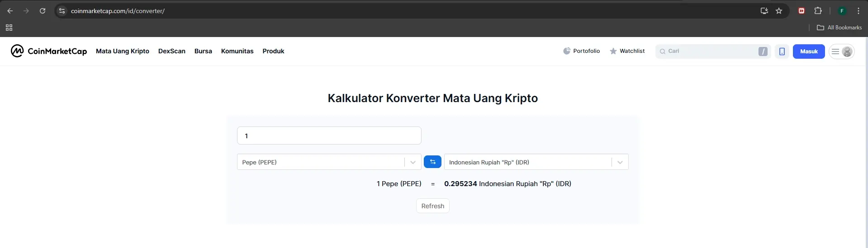868x248 pixels.
Task: Open the Komunitas menu
Action: (x=237, y=51)
